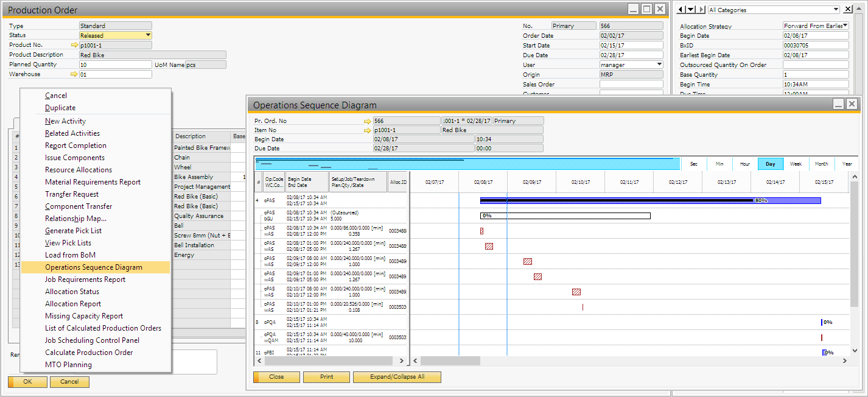The height and width of the screenshot is (397, 868).
Task: Switch timeline scale to Week
Action: 796,164
